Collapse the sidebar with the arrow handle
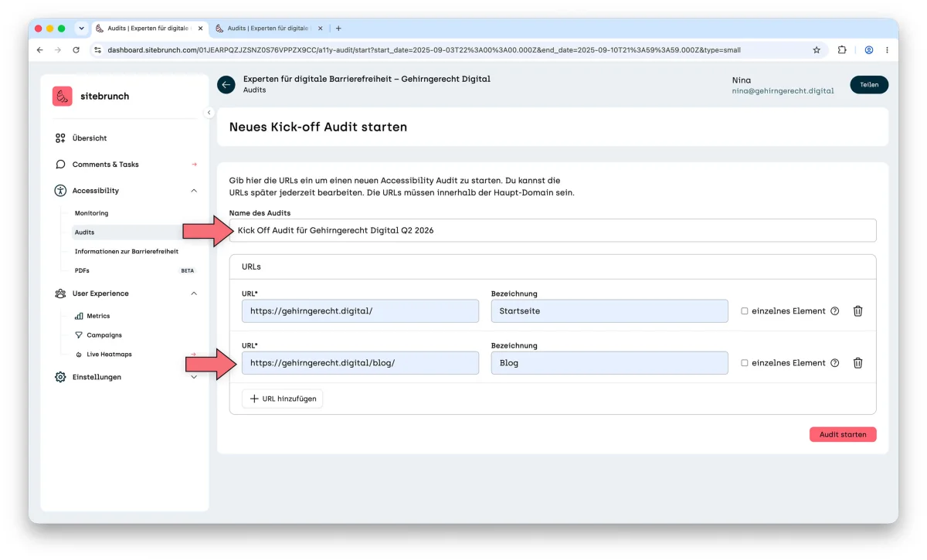 209,113
